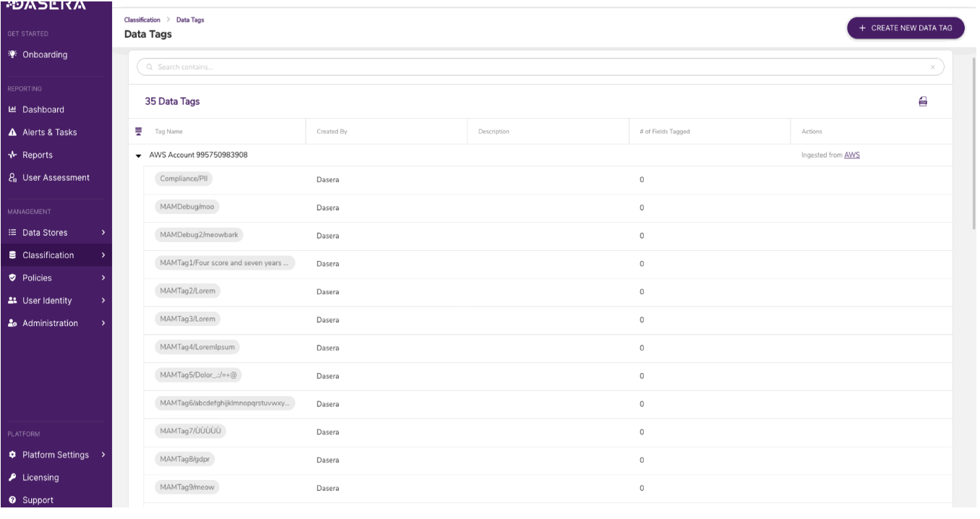Expand the Policies submenu chevron
The image size is (980, 519).
tap(103, 278)
